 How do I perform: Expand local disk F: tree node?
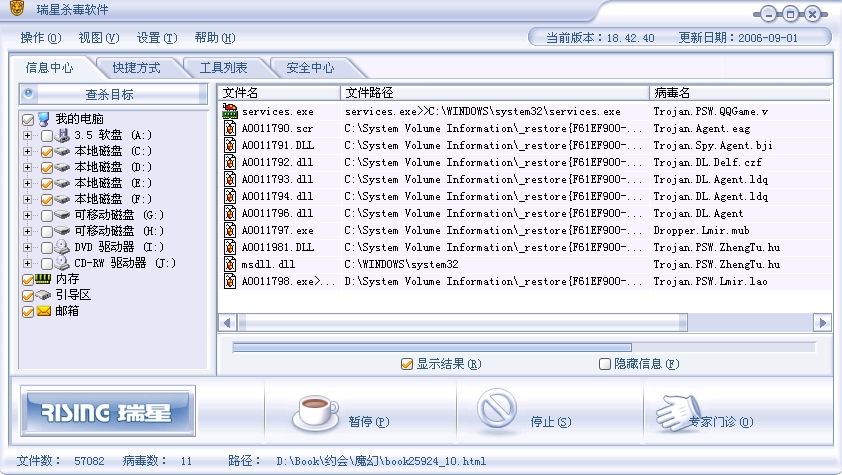click(27, 199)
